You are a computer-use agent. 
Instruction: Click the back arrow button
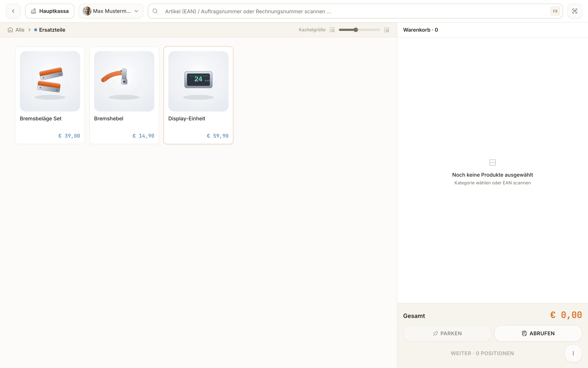click(13, 11)
